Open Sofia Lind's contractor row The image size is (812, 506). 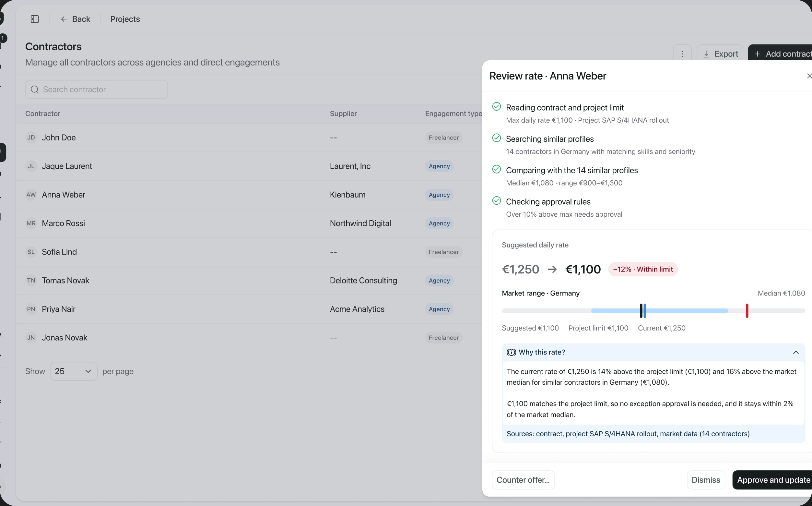tap(249, 252)
